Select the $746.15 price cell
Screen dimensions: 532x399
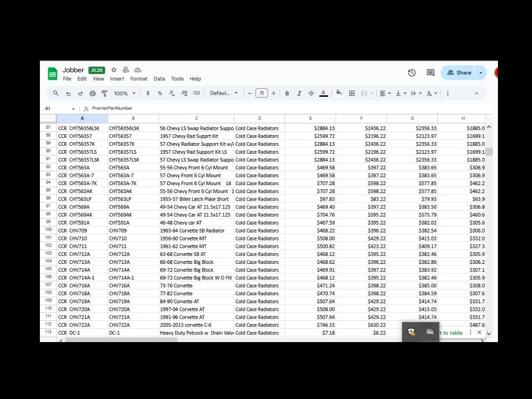coord(311,325)
